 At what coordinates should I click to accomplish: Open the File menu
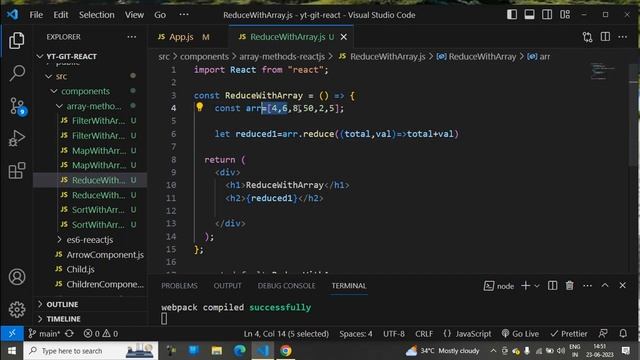36,15
